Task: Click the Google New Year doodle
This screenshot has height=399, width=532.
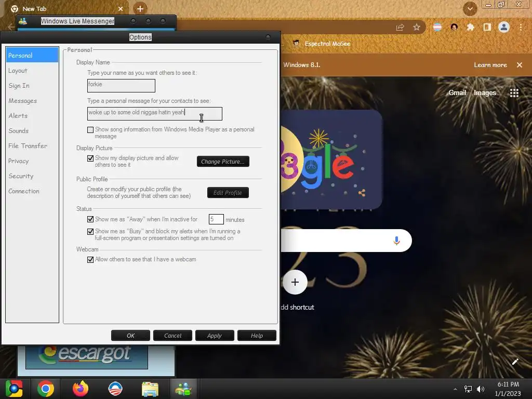Action: (x=331, y=159)
